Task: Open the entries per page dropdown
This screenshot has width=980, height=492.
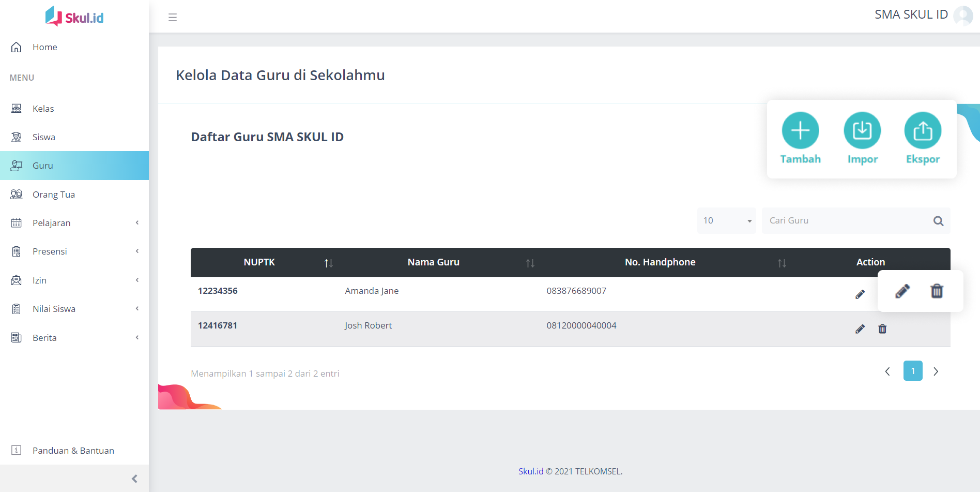Action: 726,221
